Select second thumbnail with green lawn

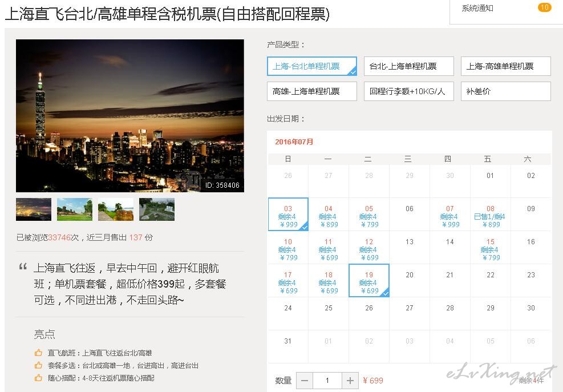click(x=75, y=209)
